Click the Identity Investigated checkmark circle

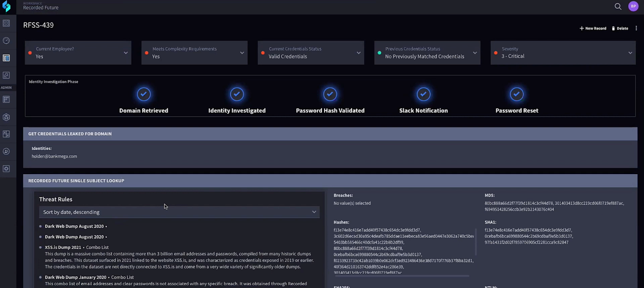[237, 94]
